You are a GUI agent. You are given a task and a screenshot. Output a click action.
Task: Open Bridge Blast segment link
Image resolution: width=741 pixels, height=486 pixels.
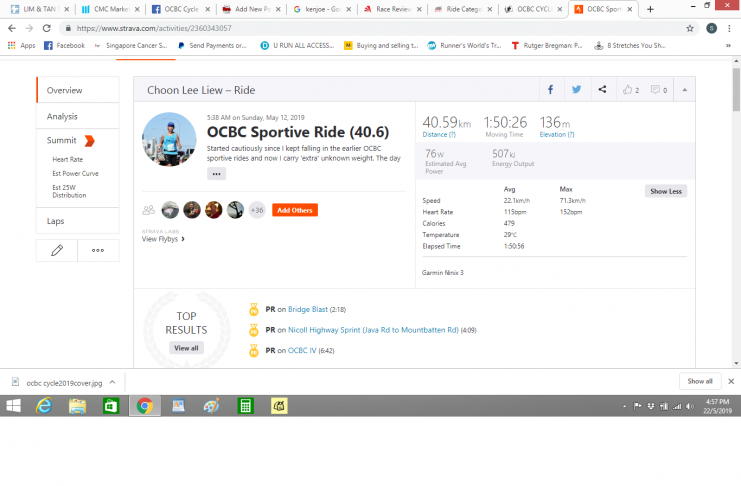(x=308, y=309)
